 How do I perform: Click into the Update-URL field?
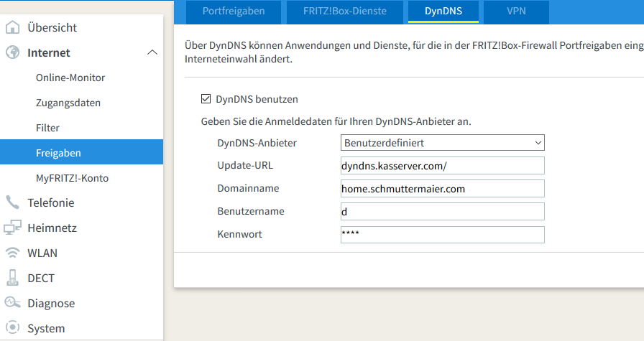(442, 166)
